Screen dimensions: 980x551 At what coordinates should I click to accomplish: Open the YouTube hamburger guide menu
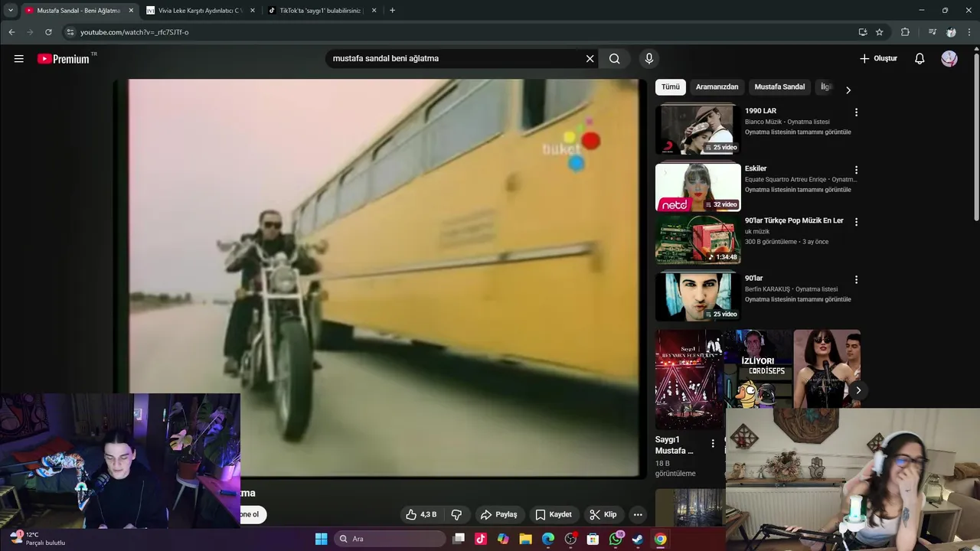pyautogui.click(x=18, y=58)
